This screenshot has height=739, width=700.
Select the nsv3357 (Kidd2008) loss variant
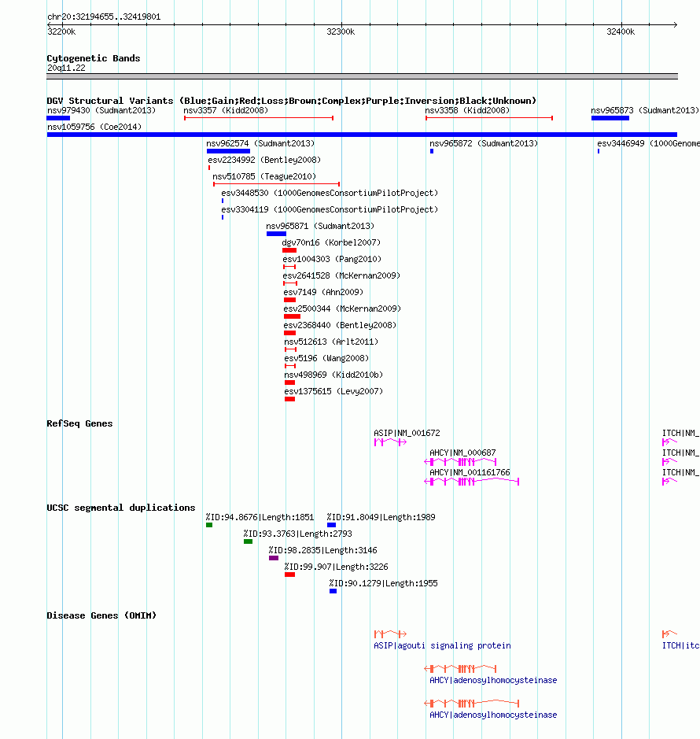coord(259,118)
